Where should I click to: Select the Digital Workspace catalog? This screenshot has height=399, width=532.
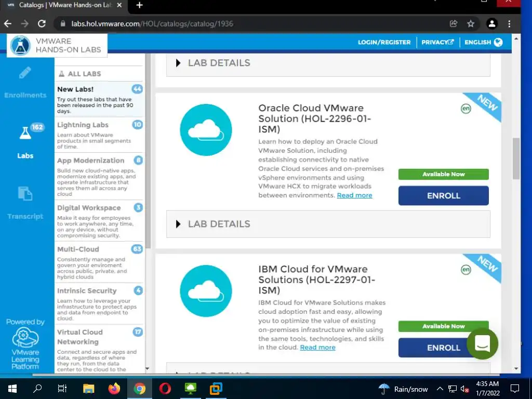pos(99,221)
